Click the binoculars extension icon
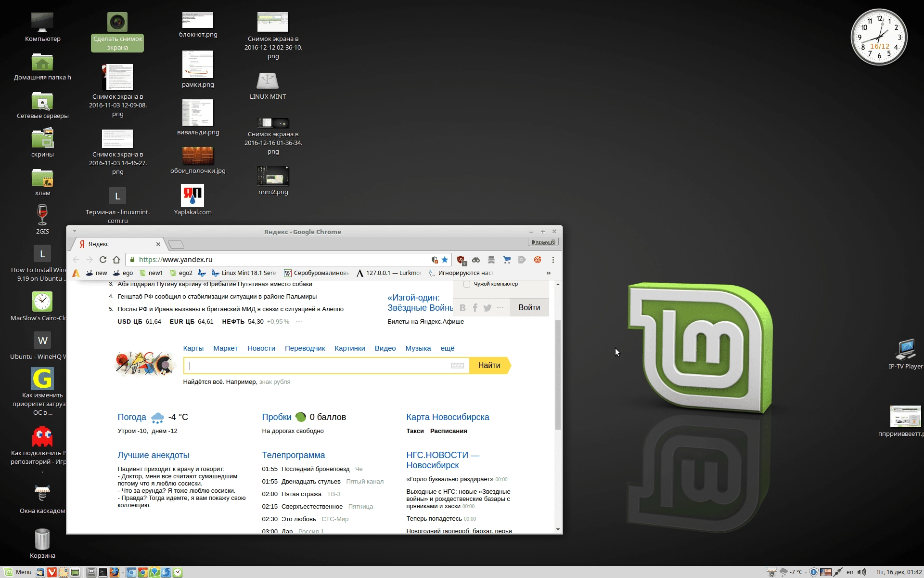The height and width of the screenshot is (578, 924). coord(476,260)
